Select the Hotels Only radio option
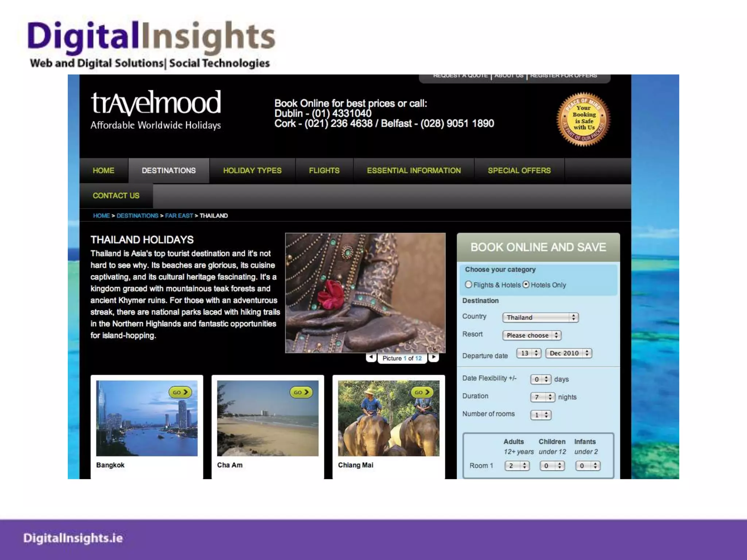 pyautogui.click(x=526, y=284)
